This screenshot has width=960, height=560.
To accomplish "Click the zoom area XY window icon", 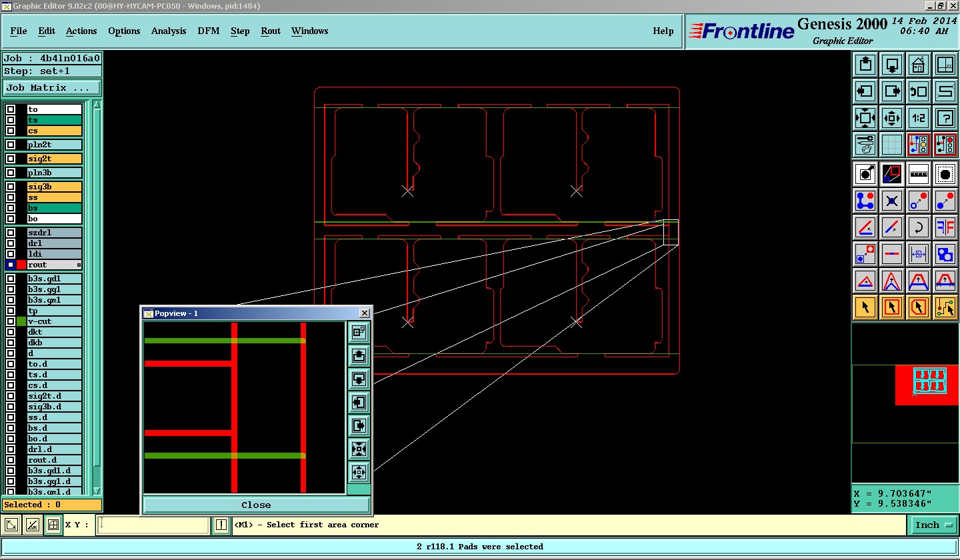I will 945,65.
